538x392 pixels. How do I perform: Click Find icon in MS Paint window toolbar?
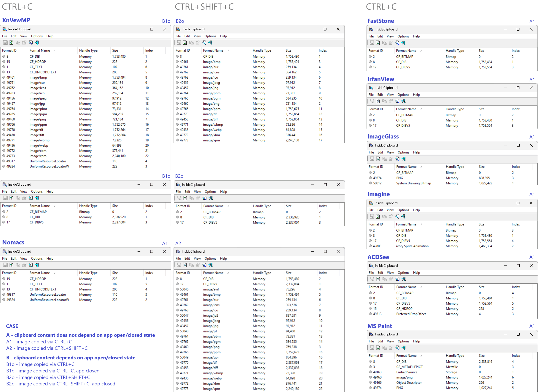pos(398,348)
